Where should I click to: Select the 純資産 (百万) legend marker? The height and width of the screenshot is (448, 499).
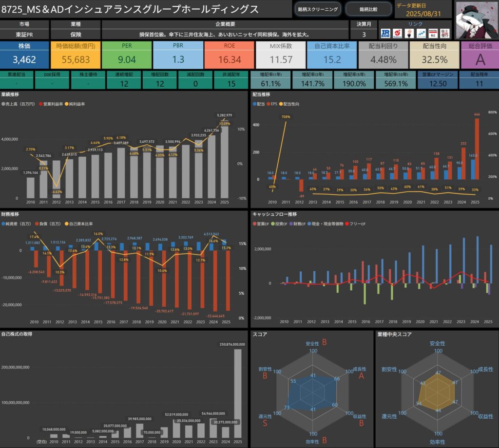point(3,224)
